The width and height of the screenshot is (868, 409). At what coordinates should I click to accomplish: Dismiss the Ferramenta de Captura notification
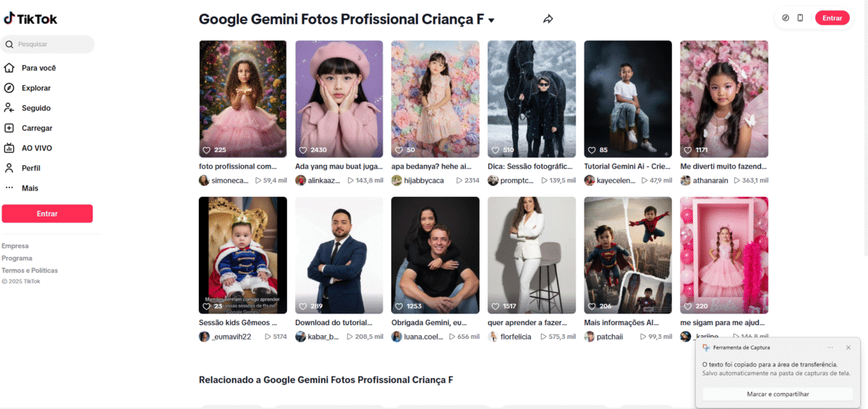point(848,347)
